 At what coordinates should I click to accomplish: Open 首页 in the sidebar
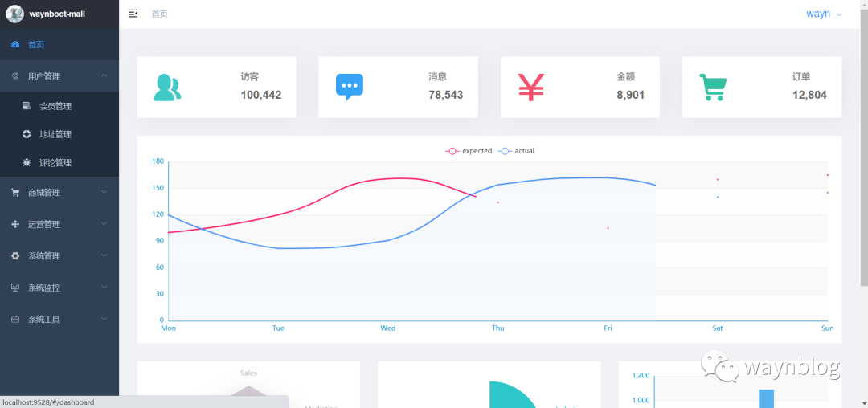tap(59, 45)
